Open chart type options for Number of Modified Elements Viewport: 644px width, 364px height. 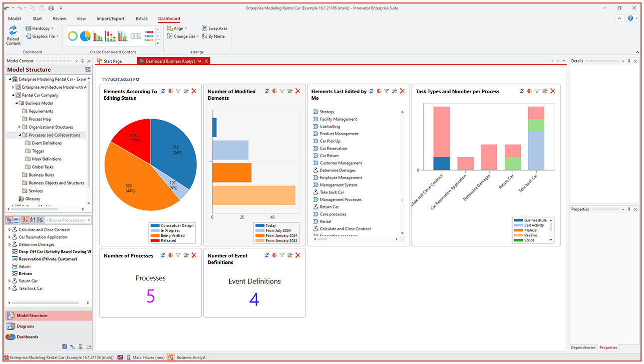275,91
